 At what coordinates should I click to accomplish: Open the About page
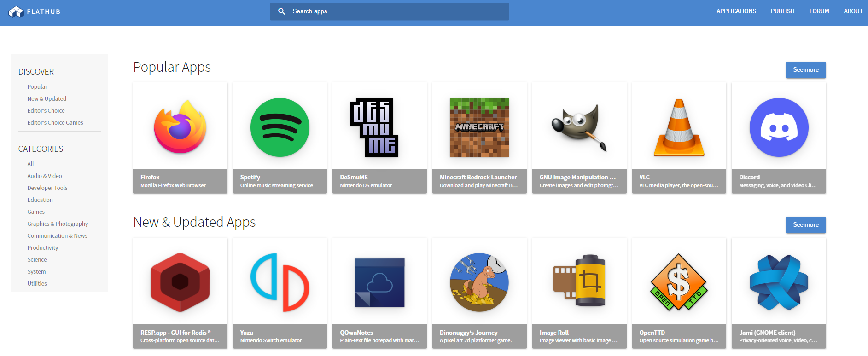tap(853, 11)
